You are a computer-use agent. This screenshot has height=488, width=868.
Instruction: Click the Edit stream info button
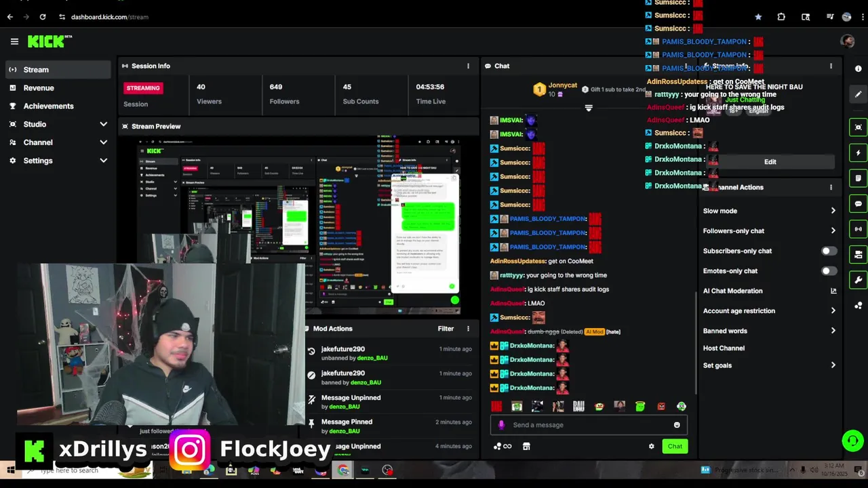click(770, 162)
